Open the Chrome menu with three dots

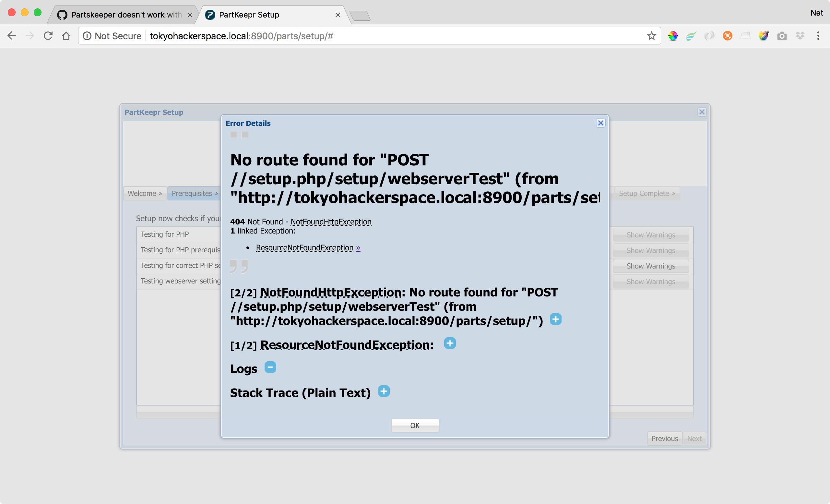(x=819, y=36)
